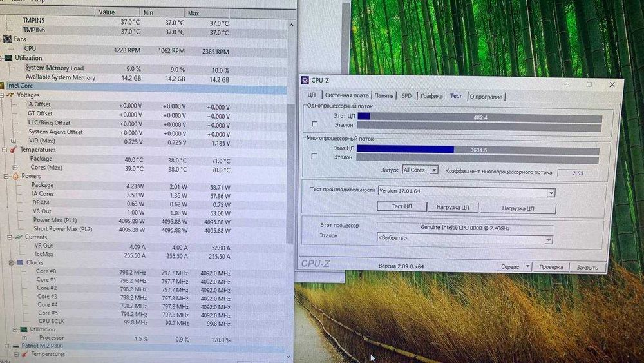Screen dimensions: 644x363
Task: Open the О программе tab
Action: pos(486,97)
